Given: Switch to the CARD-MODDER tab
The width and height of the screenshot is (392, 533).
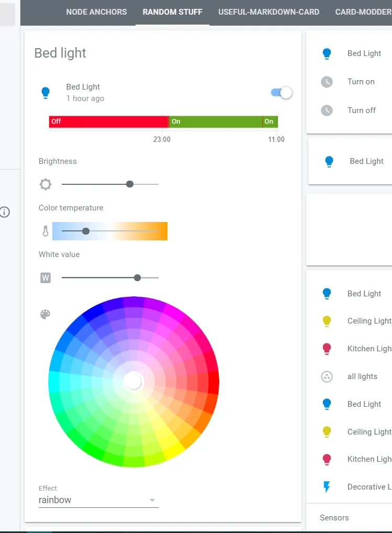Looking at the screenshot, I should tap(363, 12).
